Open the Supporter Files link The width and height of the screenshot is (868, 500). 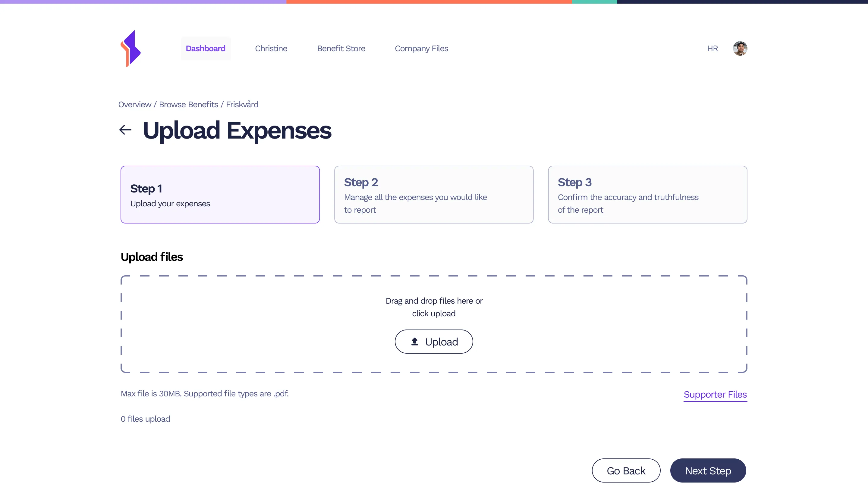[x=715, y=395]
